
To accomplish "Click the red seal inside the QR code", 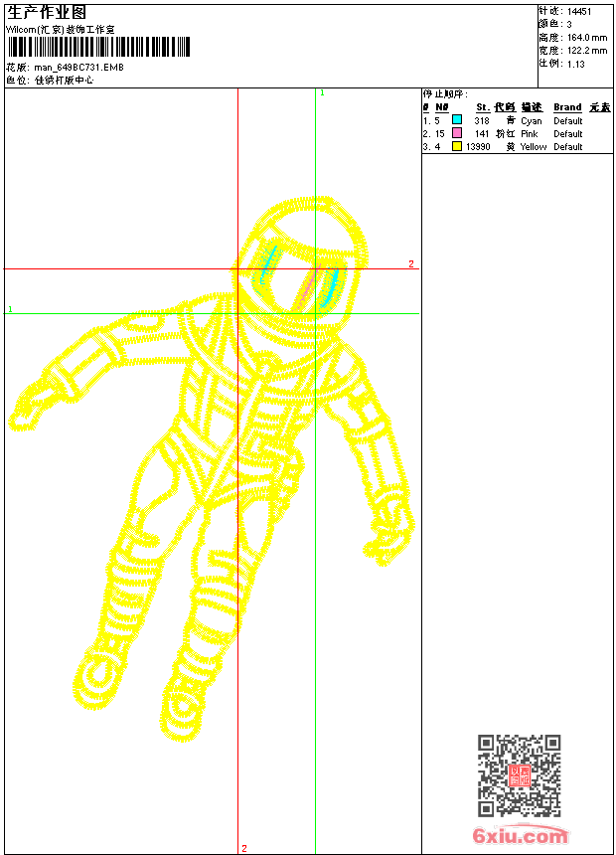I will (x=519, y=775).
